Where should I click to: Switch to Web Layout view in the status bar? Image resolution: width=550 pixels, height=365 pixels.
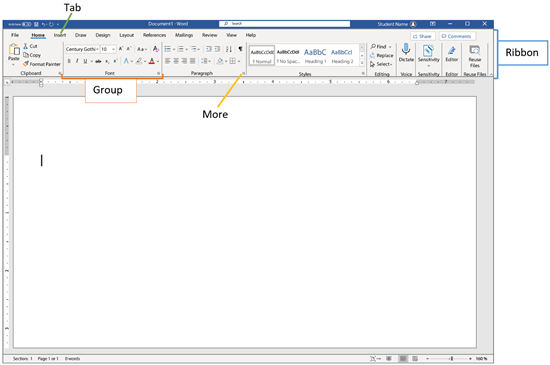tap(415, 358)
